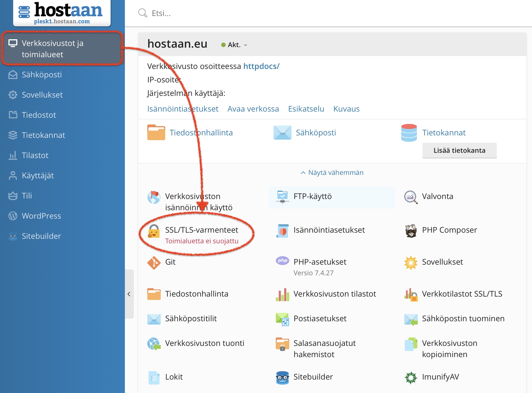Click the Tiedostonhallinta link at top
Screen dimensions: 532x393
(201, 133)
